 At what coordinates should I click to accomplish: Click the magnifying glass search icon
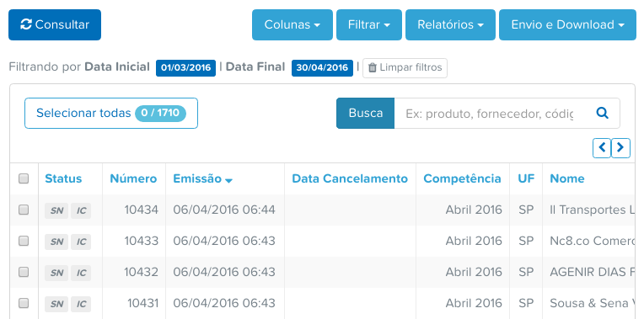(x=603, y=113)
